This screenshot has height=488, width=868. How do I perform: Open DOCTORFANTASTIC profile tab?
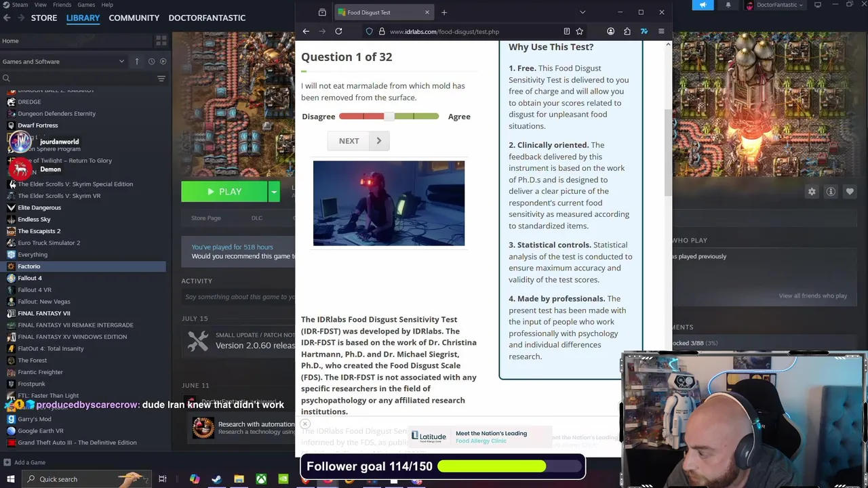[x=207, y=18]
